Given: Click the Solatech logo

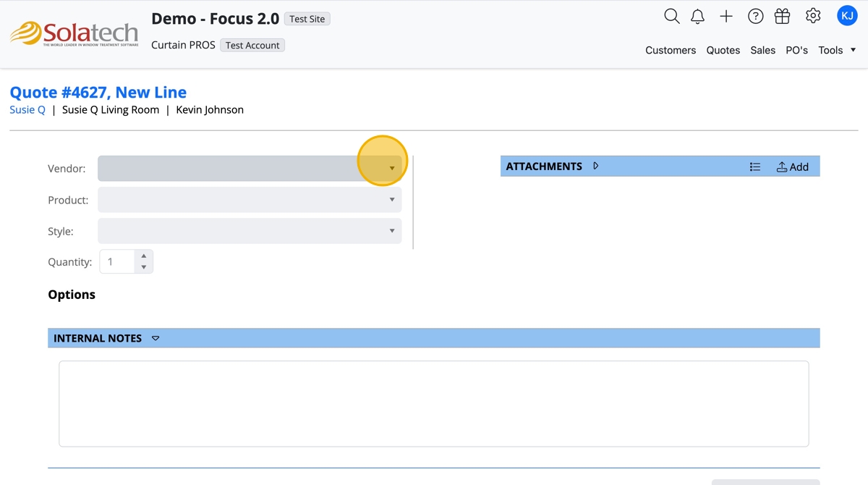Looking at the screenshot, I should [x=73, y=33].
